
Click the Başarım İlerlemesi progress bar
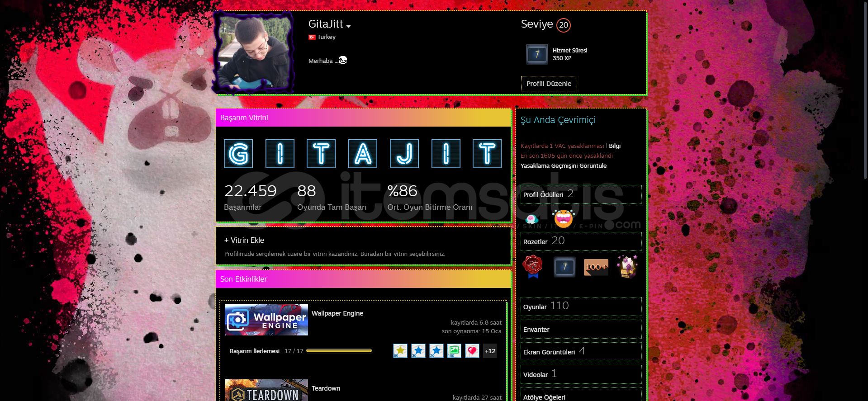339,350
